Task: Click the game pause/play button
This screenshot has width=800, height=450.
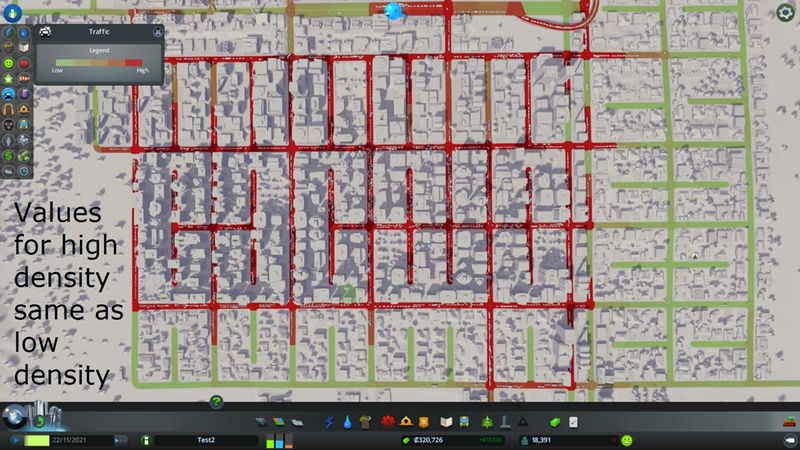Action: [x=16, y=440]
